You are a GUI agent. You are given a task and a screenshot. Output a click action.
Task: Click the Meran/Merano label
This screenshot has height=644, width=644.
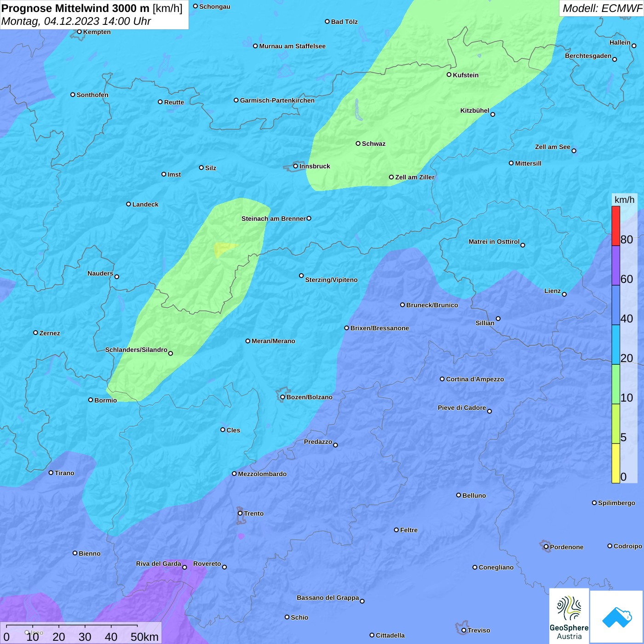click(273, 341)
